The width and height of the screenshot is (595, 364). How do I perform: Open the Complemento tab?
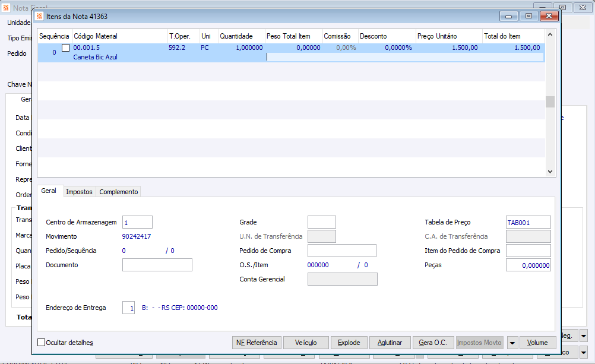click(118, 192)
